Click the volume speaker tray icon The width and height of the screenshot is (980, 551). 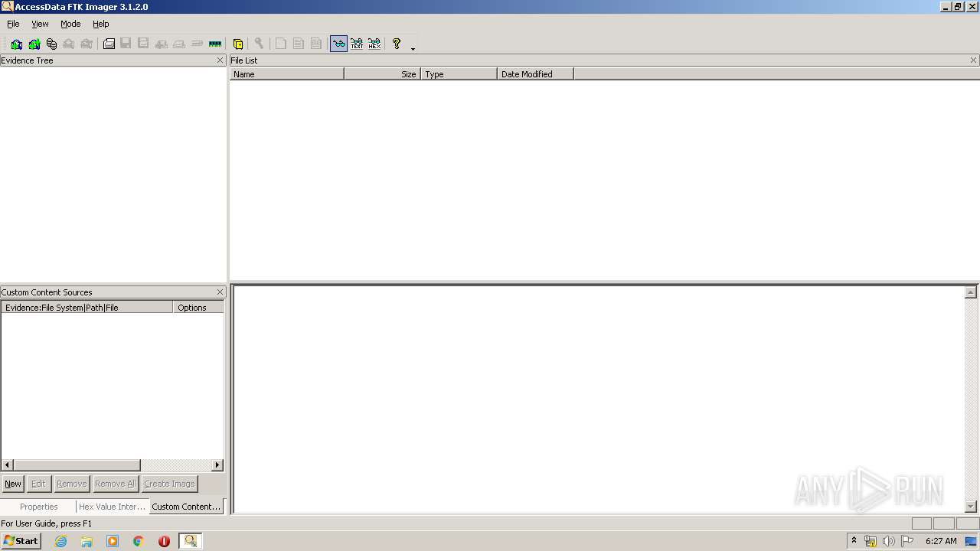(888, 541)
